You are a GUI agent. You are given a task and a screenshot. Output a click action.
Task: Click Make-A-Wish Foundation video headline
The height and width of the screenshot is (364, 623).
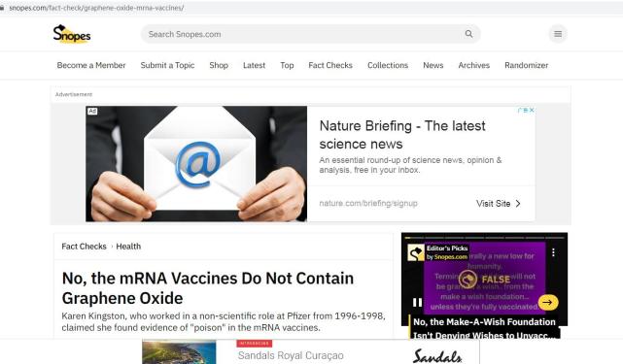484,328
